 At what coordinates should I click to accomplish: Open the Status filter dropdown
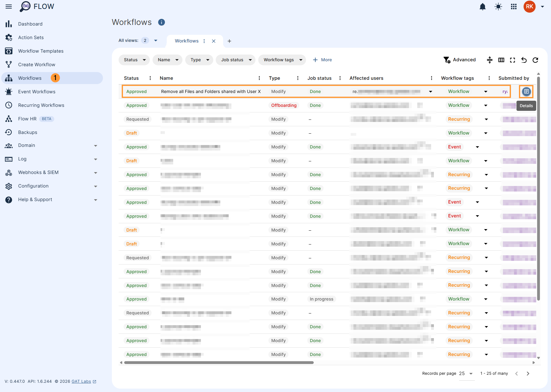pyautogui.click(x=134, y=60)
